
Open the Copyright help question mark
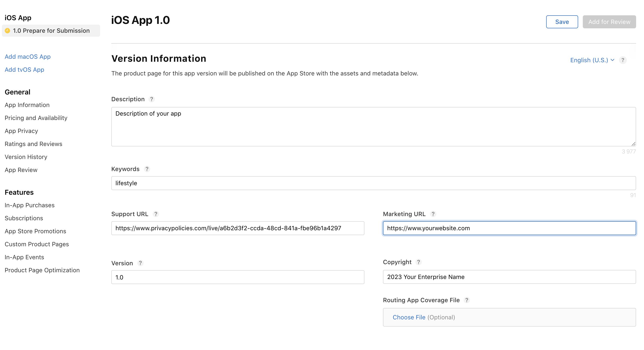[418, 262]
